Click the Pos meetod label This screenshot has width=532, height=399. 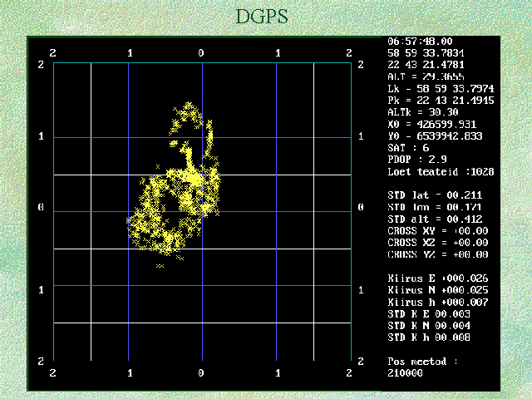click(x=422, y=362)
